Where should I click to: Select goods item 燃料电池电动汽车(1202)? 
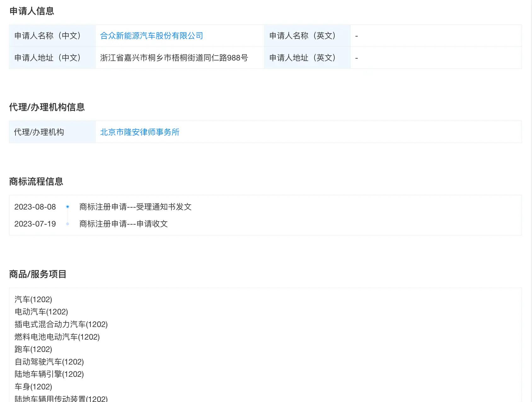tap(57, 337)
